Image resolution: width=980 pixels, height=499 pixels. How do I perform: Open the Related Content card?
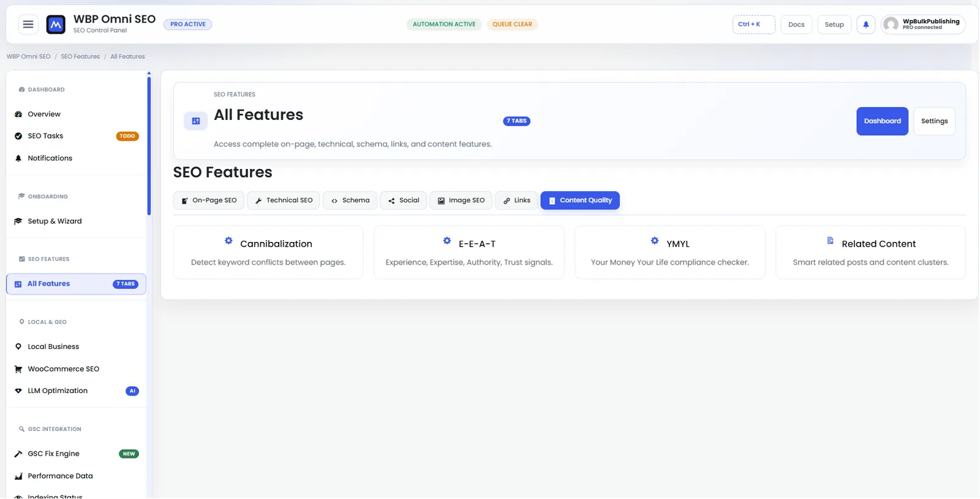click(870, 252)
